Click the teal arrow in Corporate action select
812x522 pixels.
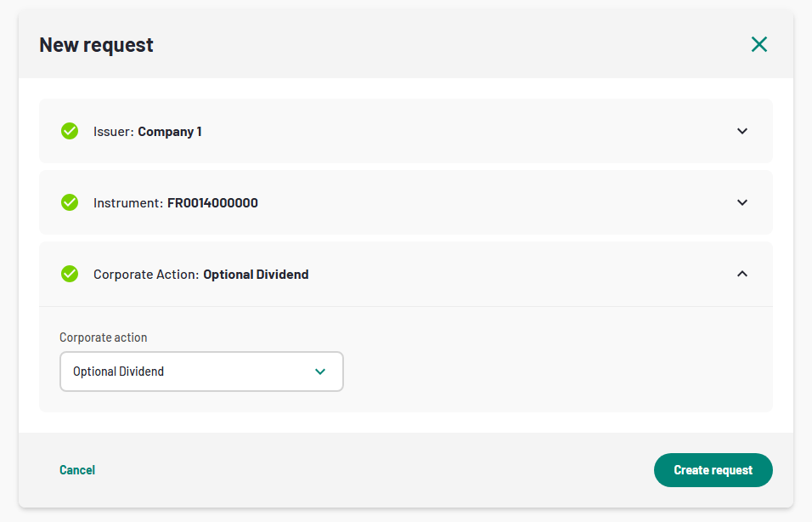pos(320,372)
